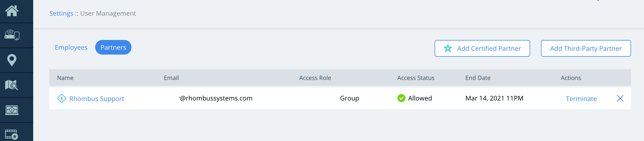Click the Email column header
Viewport: 644px width, 141px height.
[171, 78]
